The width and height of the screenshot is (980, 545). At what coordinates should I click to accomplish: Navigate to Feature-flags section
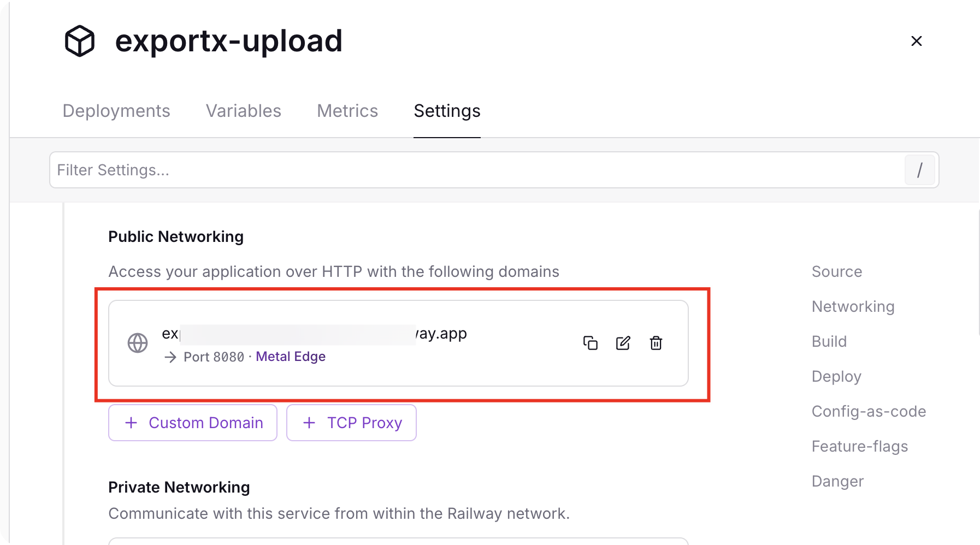(x=860, y=446)
